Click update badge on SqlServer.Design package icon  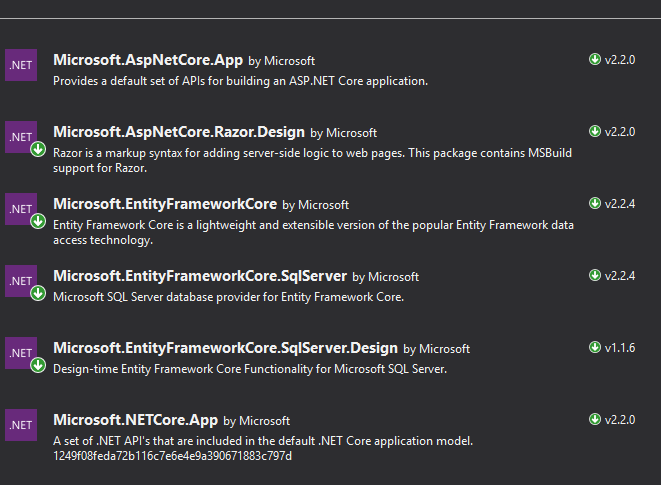pos(38,365)
